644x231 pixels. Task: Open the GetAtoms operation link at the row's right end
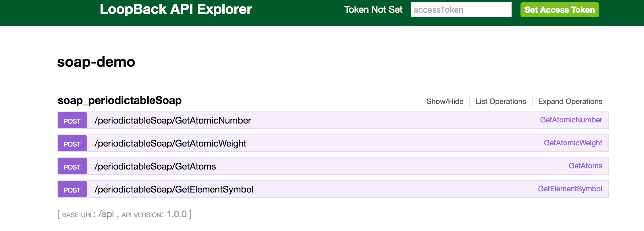[585, 166]
